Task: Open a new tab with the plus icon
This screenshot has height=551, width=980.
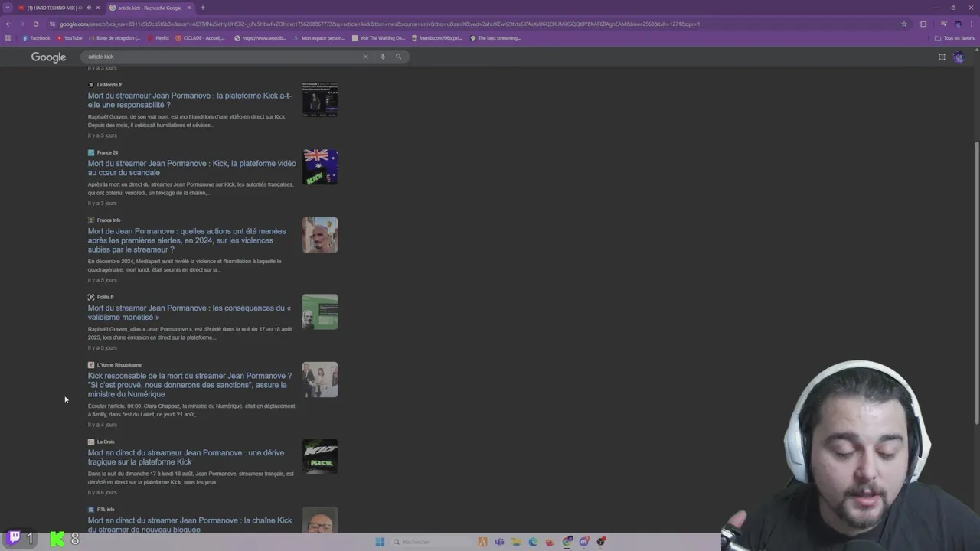Action: pyautogui.click(x=203, y=8)
